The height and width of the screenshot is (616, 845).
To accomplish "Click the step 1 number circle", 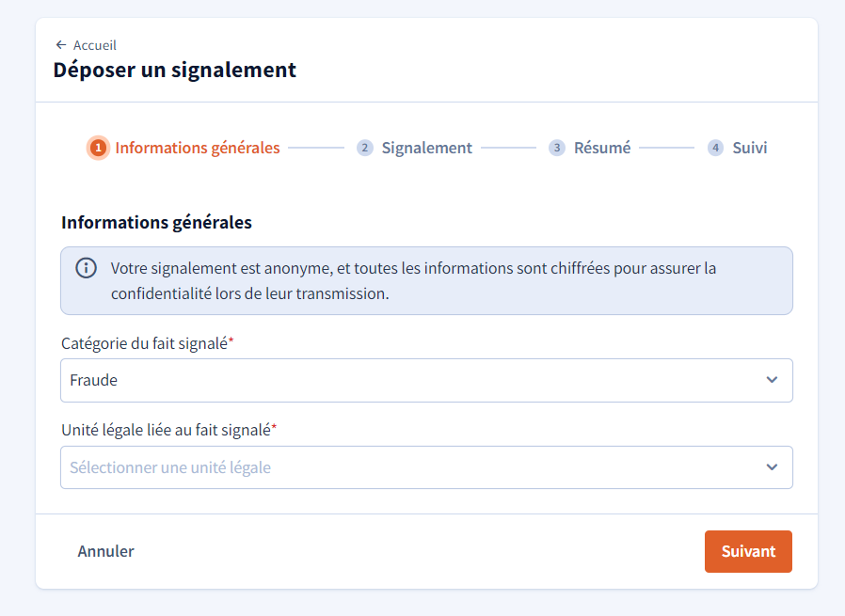I will point(98,148).
